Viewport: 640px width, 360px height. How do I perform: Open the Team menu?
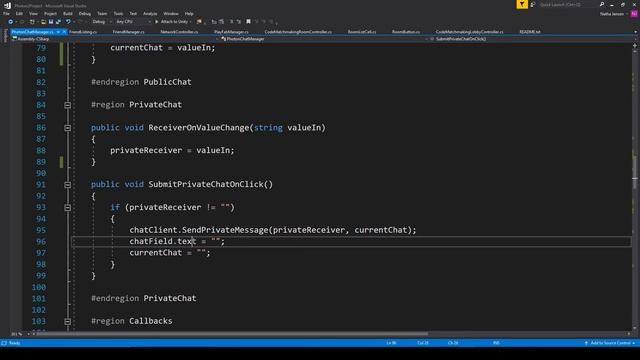point(102,13)
